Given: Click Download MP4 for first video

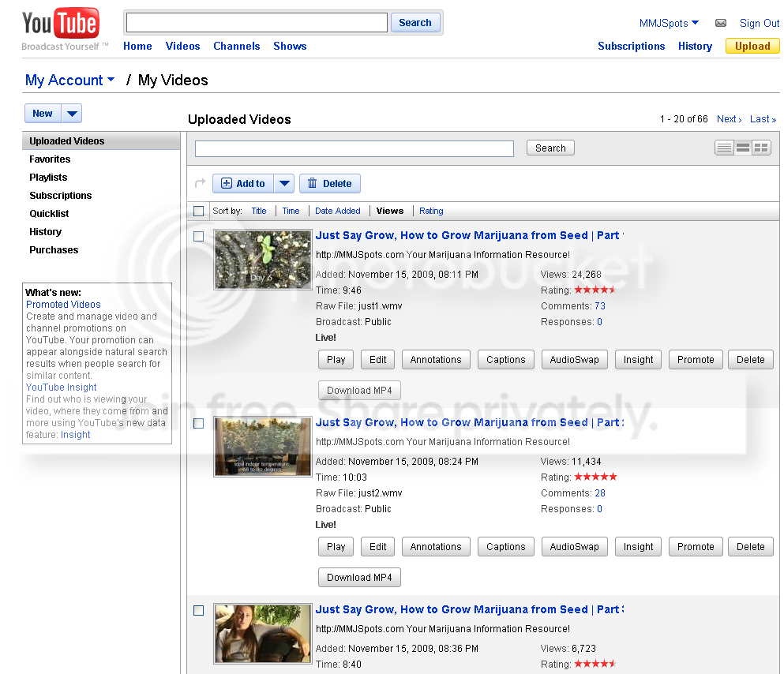Looking at the screenshot, I should click(x=359, y=390).
